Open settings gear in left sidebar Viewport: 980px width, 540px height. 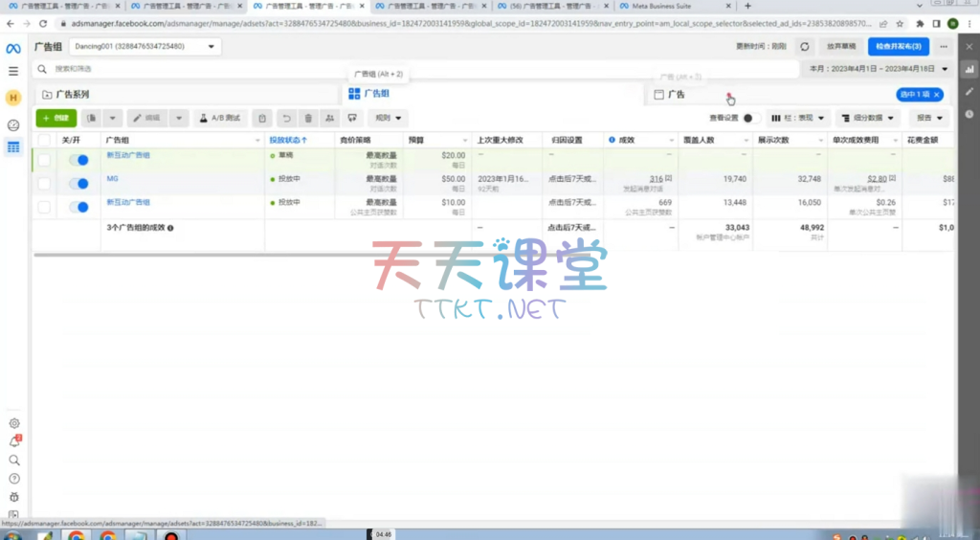click(14, 423)
